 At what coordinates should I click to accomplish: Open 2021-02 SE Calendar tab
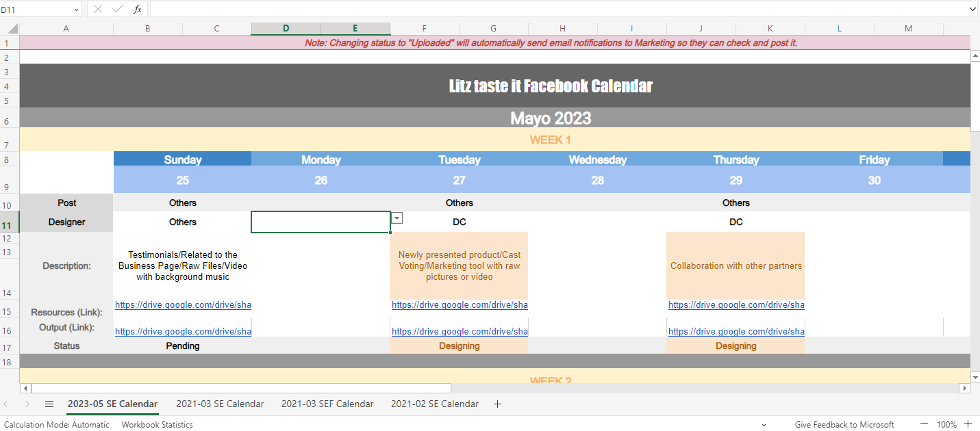pyautogui.click(x=435, y=404)
